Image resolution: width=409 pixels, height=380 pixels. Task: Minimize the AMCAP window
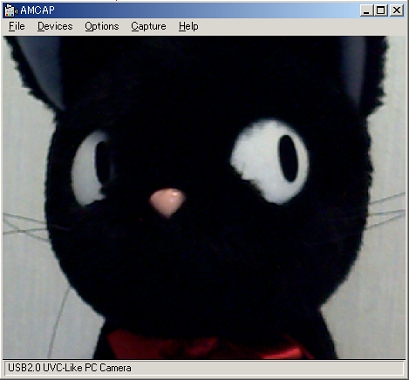coord(367,10)
